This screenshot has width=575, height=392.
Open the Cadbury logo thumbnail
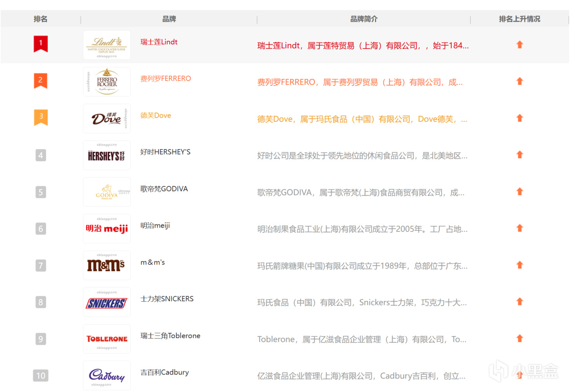(107, 375)
